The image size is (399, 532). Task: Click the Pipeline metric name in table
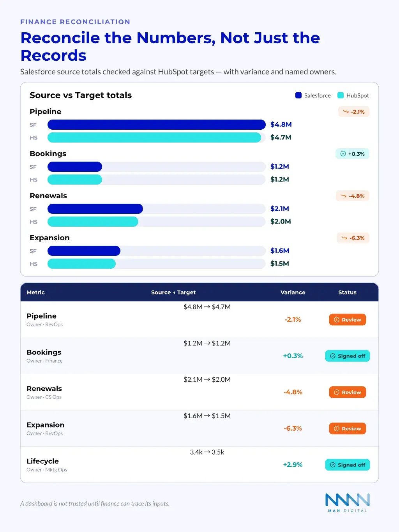pyautogui.click(x=41, y=316)
